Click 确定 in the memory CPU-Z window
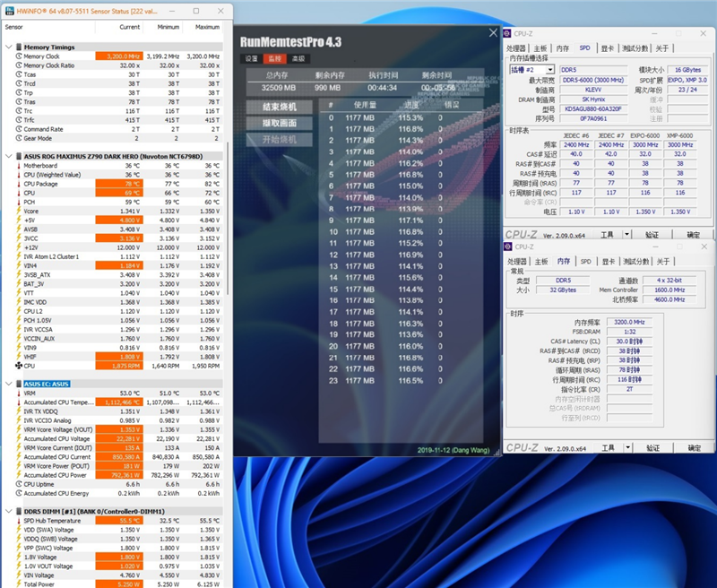This screenshot has width=717, height=588. click(694, 447)
